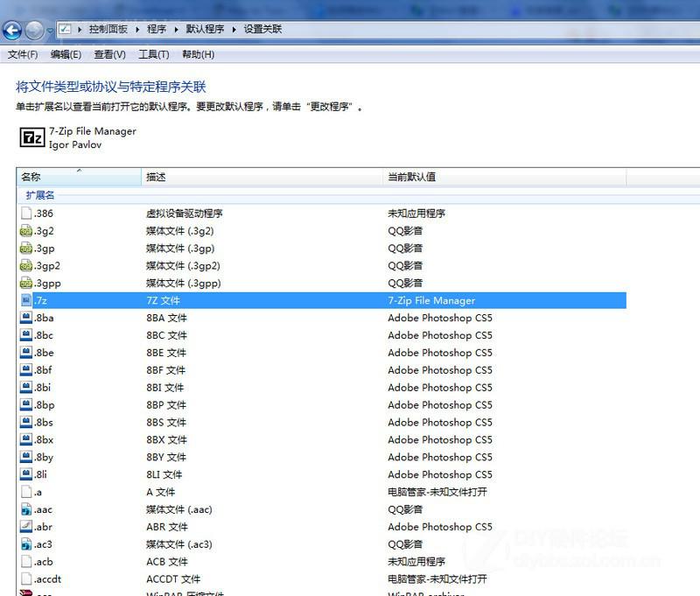Click the icon of the .7z row
700x596 pixels.
[26, 300]
